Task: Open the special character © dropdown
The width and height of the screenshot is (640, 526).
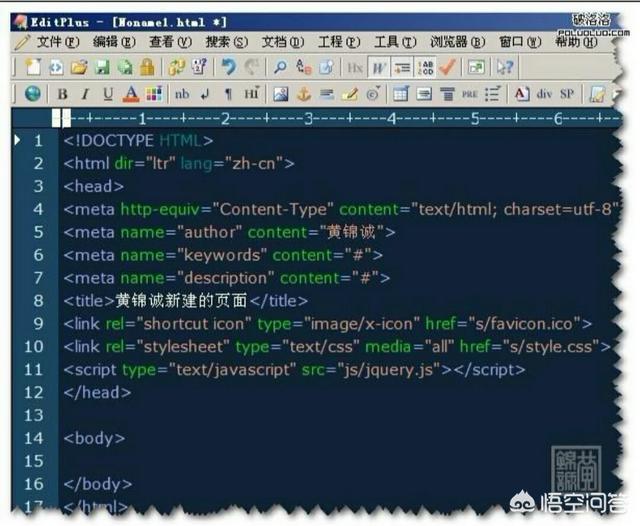Action: pyautogui.click(x=373, y=94)
